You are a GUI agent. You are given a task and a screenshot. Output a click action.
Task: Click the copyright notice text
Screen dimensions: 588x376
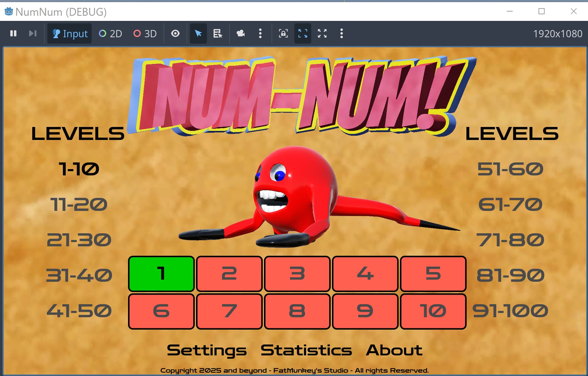(x=294, y=370)
